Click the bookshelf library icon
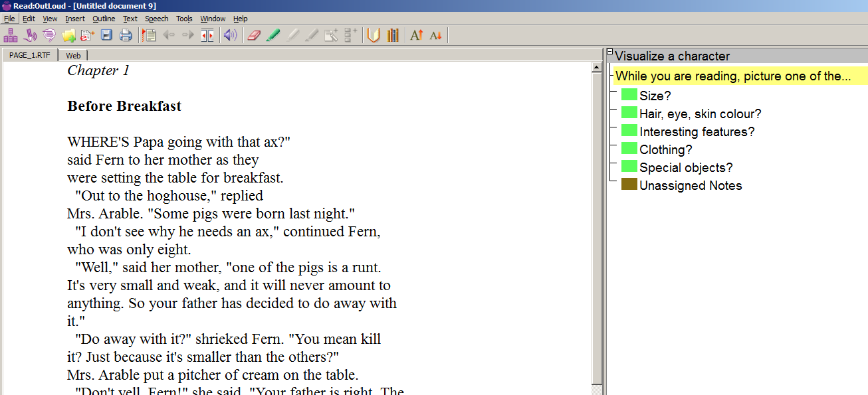This screenshot has height=395, width=868. [393, 35]
